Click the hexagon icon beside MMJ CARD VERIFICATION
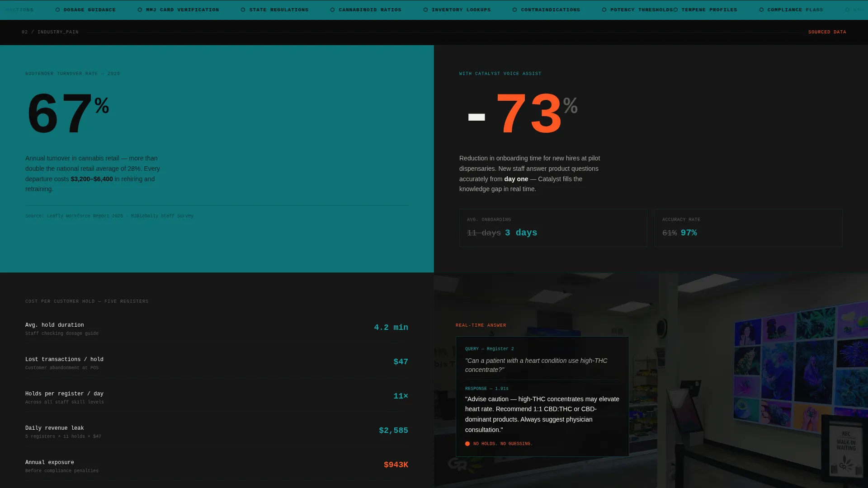868x488 pixels. [140, 9]
